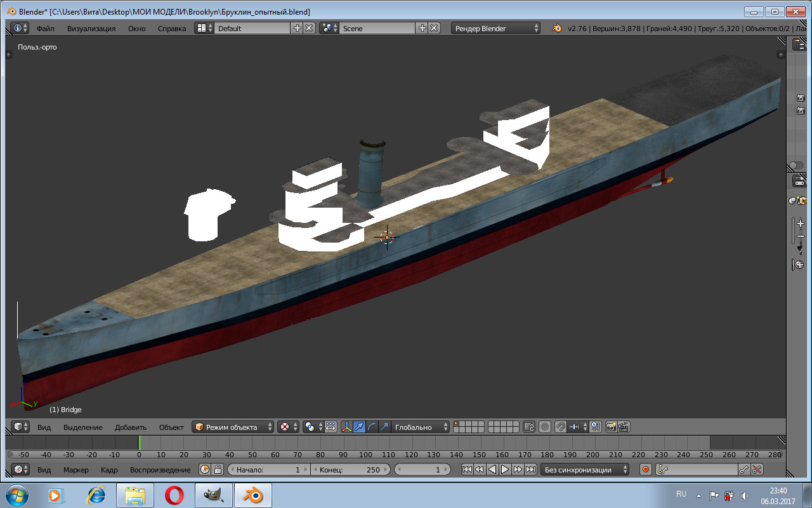
Task: Click the OpenGL render animation clapperboard icon
Action: coord(624,427)
